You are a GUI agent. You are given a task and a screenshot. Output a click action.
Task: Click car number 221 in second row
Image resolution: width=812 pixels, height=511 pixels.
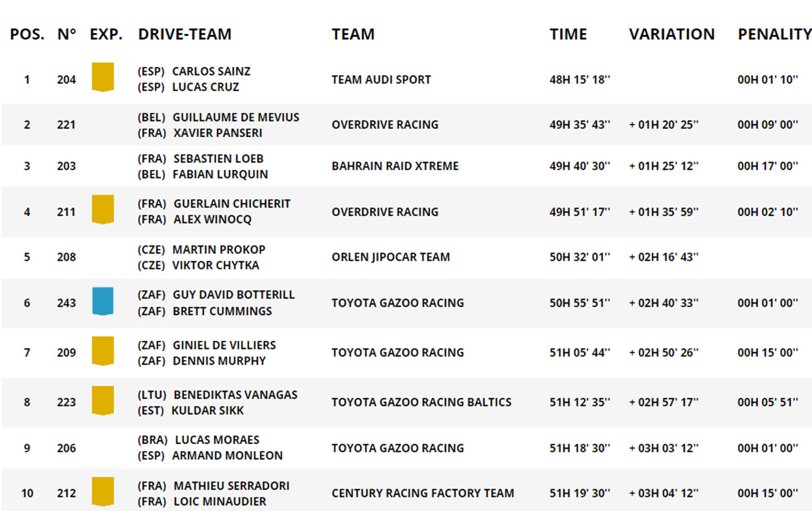pos(66,125)
